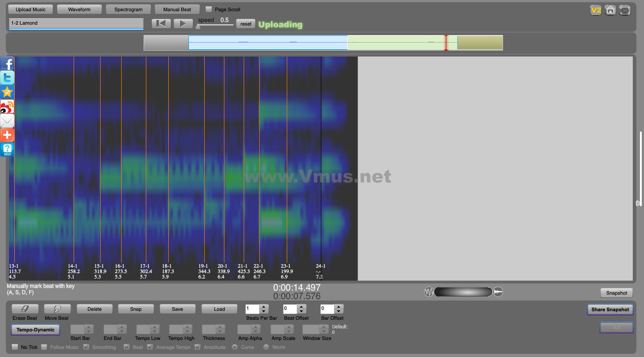This screenshot has width=644, height=357.
Task: Reset the playback speed
Action: coord(246,24)
